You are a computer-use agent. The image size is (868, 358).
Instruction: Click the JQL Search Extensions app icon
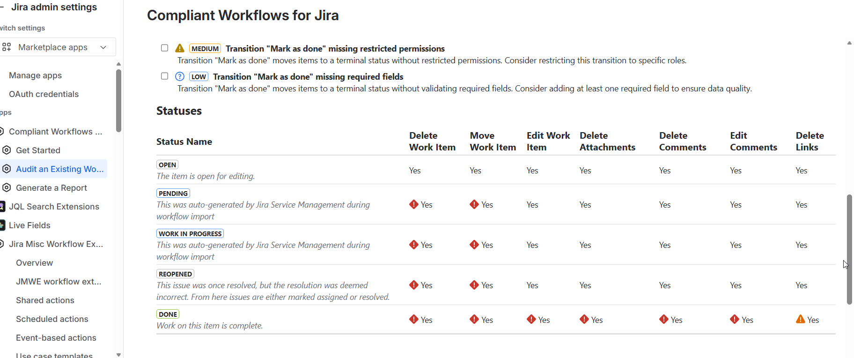point(2,206)
